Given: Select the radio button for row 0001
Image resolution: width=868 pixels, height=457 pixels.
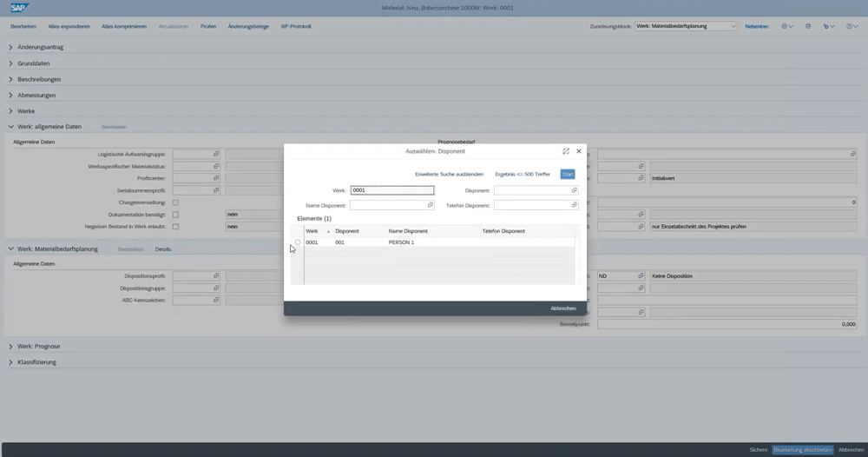Looking at the screenshot, I should click(298, 242).
